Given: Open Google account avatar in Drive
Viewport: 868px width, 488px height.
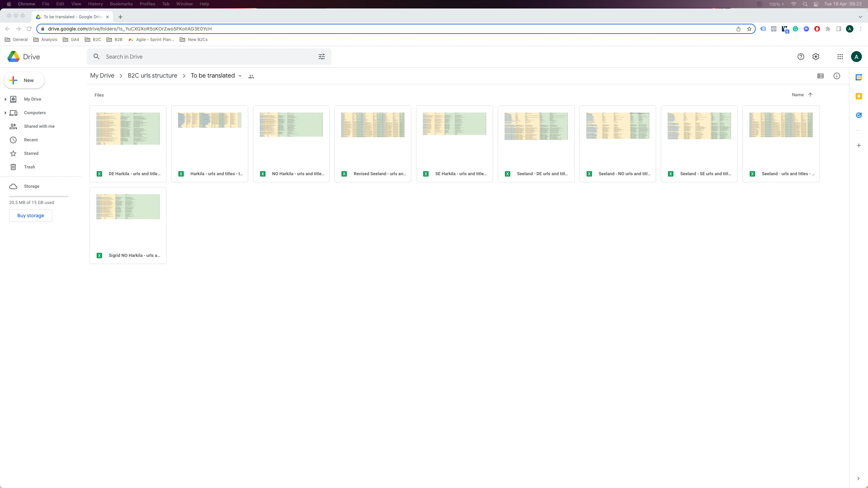Looking at the screenshot, I should [x=856, y=57].
